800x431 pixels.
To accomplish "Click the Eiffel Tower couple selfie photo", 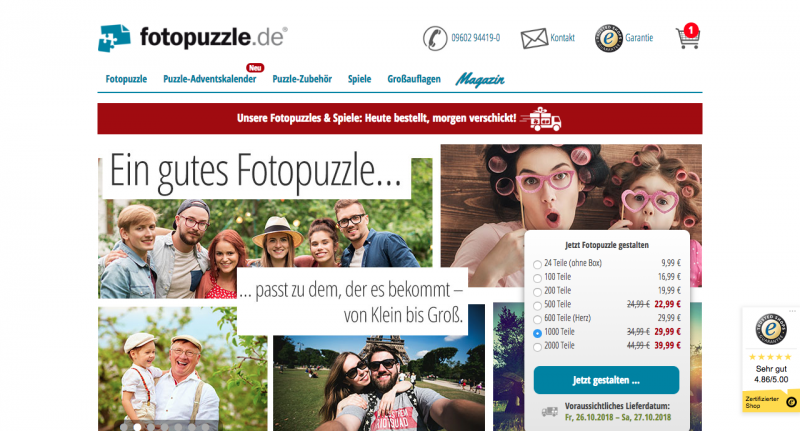I will (x=379, y=383).
